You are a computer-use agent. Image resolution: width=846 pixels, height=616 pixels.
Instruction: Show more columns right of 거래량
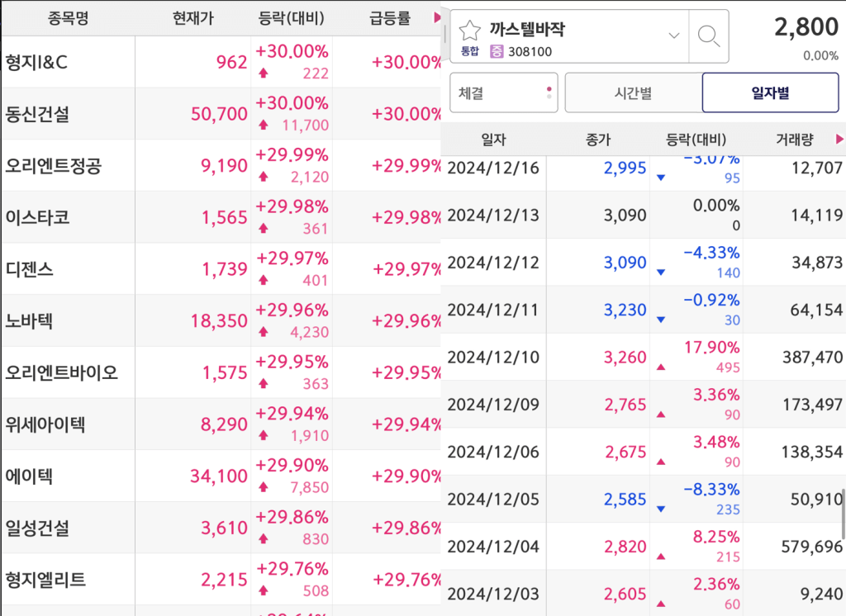point(839,140)
